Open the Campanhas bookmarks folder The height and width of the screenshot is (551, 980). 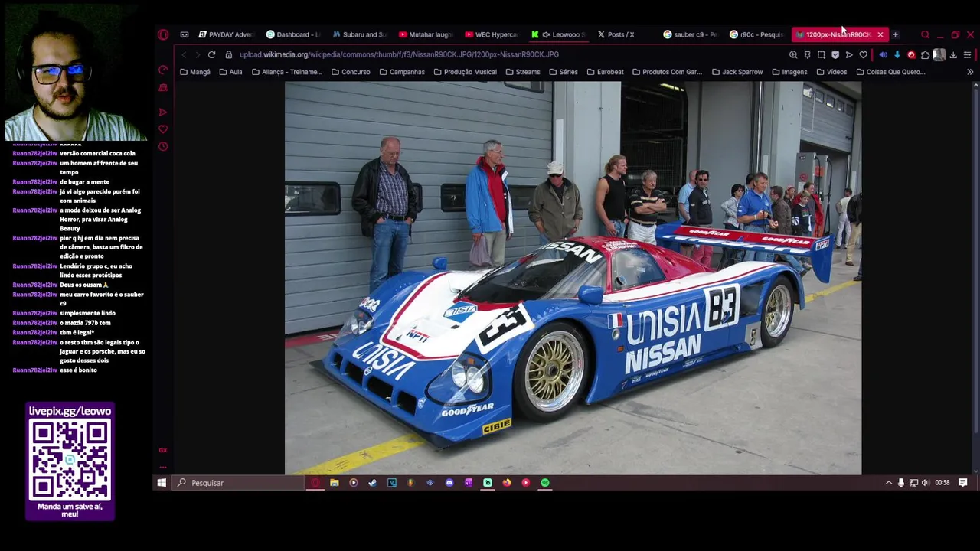click(x=401, y=72)
